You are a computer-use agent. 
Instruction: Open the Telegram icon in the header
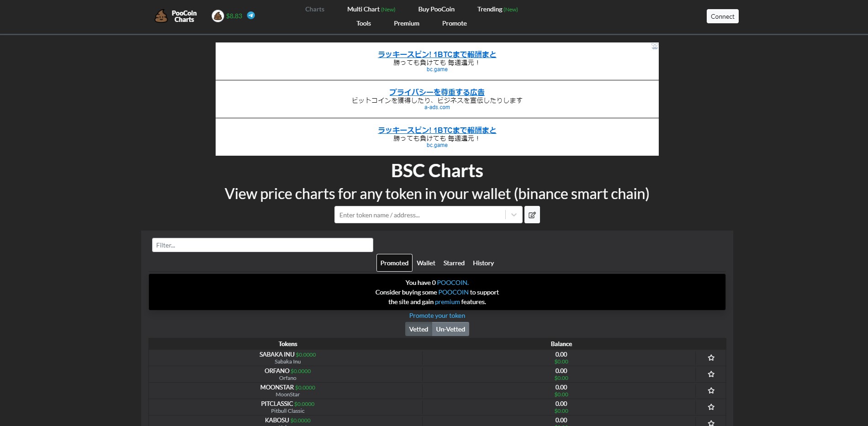[x=251, y=16]
